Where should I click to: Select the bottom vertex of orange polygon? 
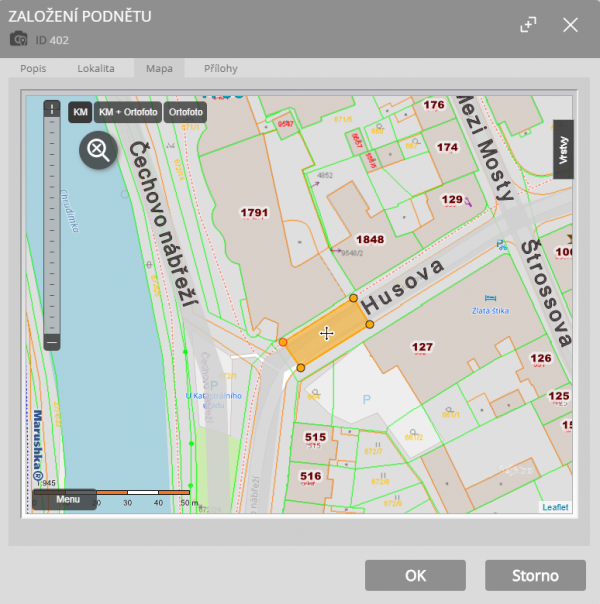(x=301, y=368)
